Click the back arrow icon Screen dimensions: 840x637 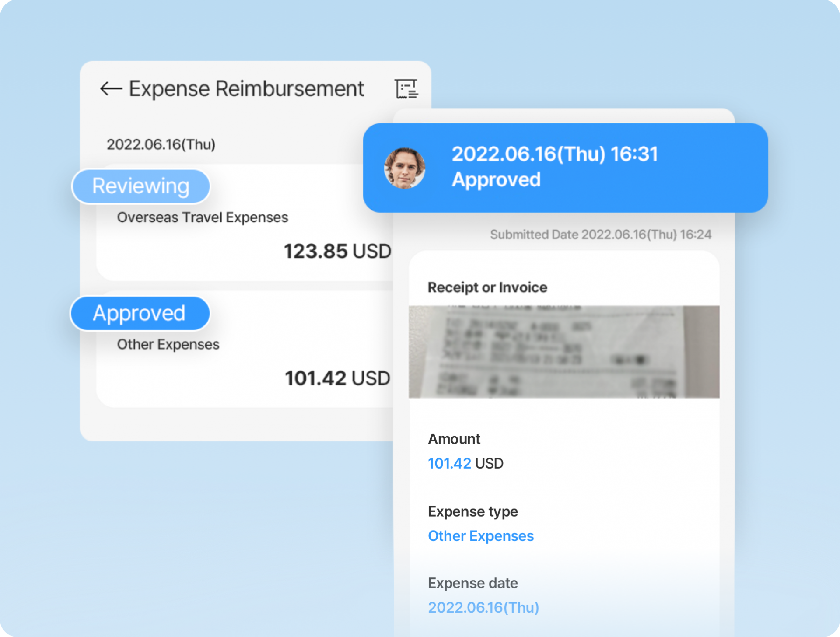coord(111,89)
